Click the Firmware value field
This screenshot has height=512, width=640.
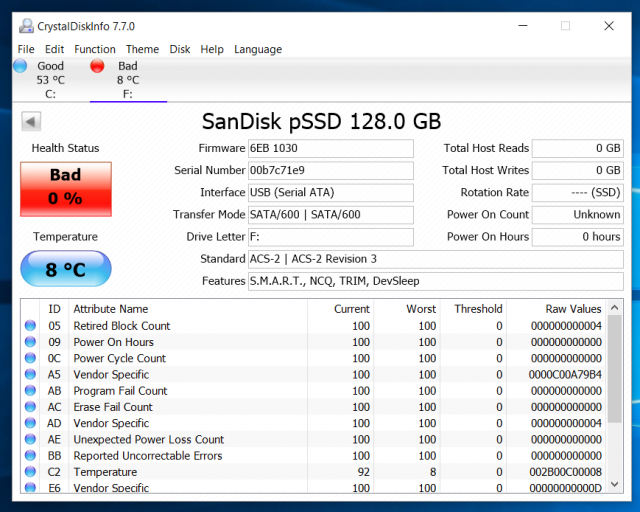(330, 148)
